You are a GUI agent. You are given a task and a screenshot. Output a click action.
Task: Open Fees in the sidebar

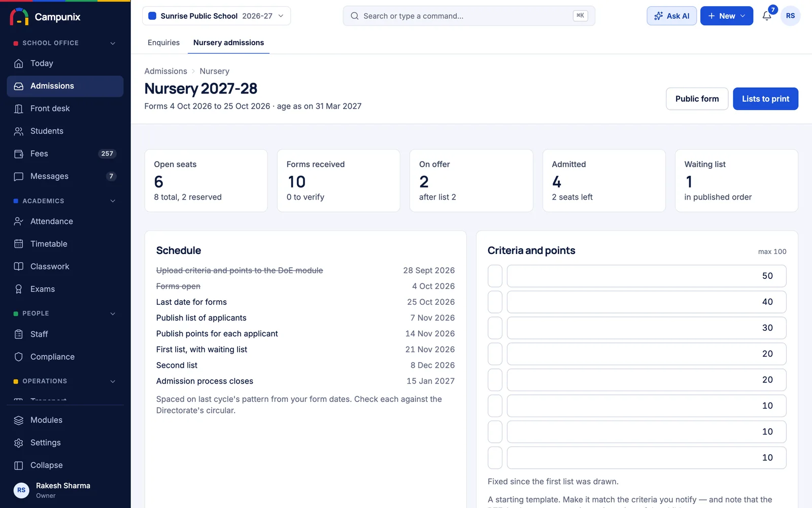point(65,153)
